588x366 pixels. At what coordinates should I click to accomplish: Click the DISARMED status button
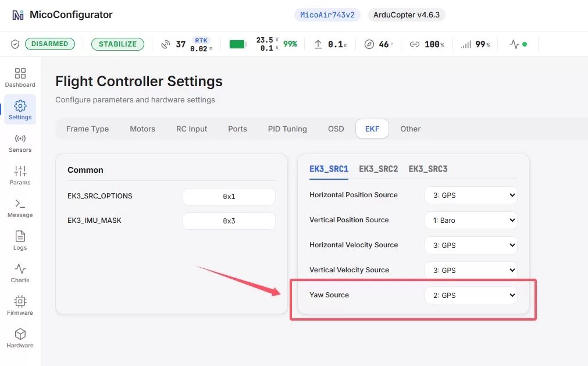[50, 44]
